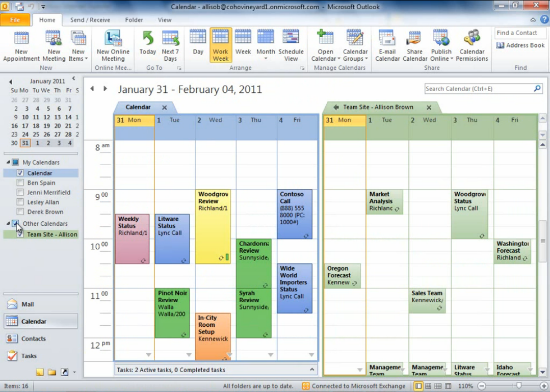Click Calendar button in navigation pane
The height and width of the screenshot is (392, 550).
[41, 321]
